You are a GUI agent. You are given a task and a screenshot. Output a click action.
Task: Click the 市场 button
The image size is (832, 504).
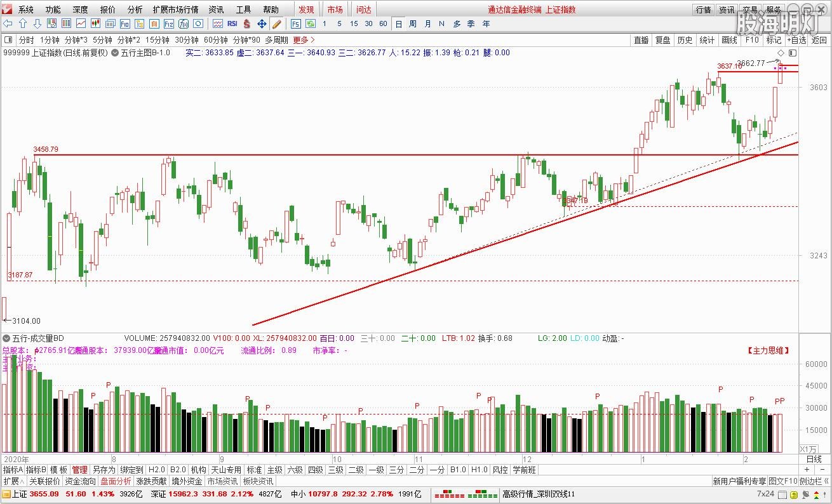click(x=335, y=10)
